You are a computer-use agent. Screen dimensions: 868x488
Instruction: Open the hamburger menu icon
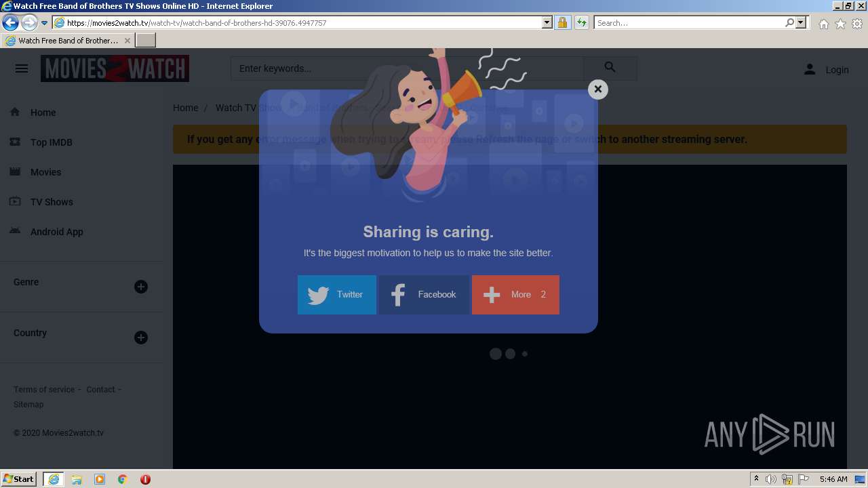coord(22,68)
